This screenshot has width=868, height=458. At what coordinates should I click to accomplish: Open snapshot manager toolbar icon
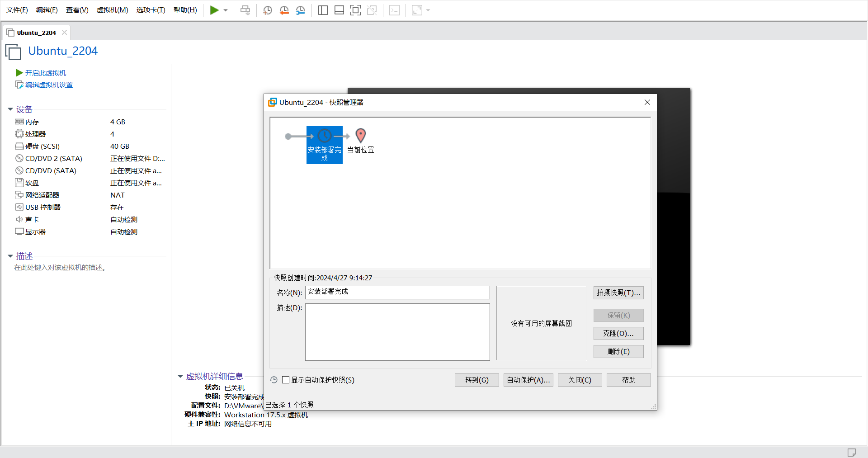(x=300, y=10)
